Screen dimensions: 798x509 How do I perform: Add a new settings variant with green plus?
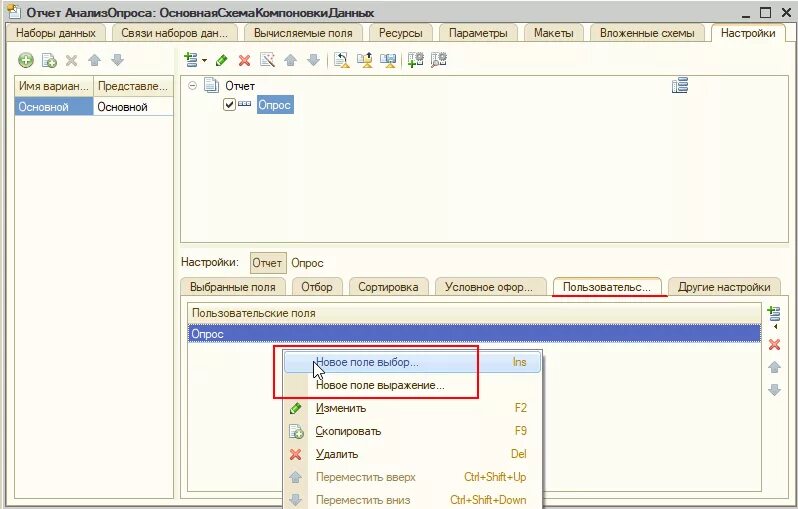(x=26, y=60)
